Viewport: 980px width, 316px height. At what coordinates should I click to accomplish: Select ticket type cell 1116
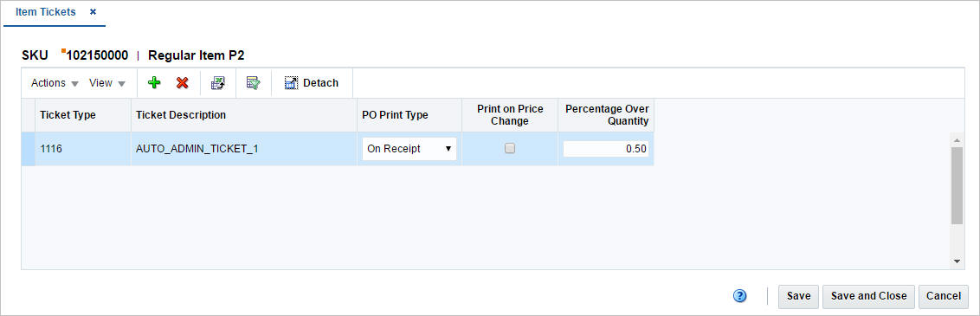(82, 149)
